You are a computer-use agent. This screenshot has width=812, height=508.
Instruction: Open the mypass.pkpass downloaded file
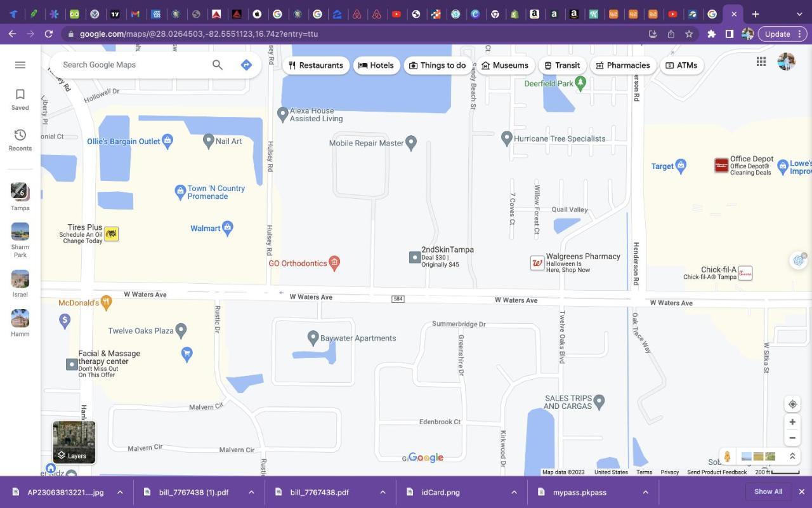click(579, 492)
